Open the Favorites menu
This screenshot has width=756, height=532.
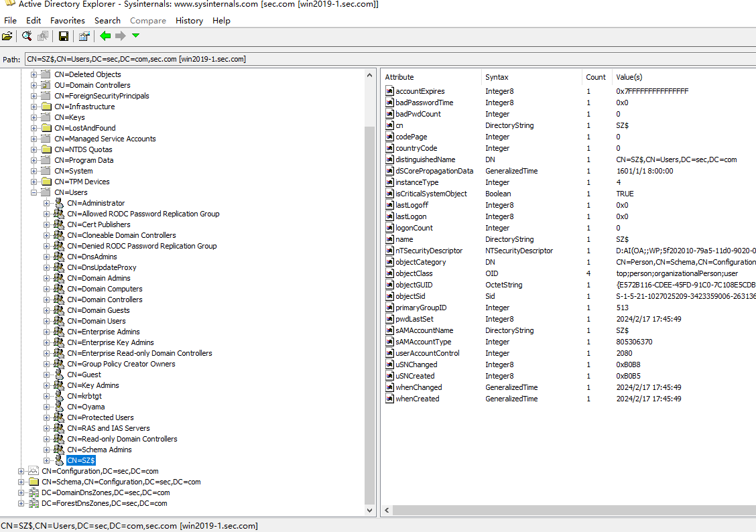67,21
